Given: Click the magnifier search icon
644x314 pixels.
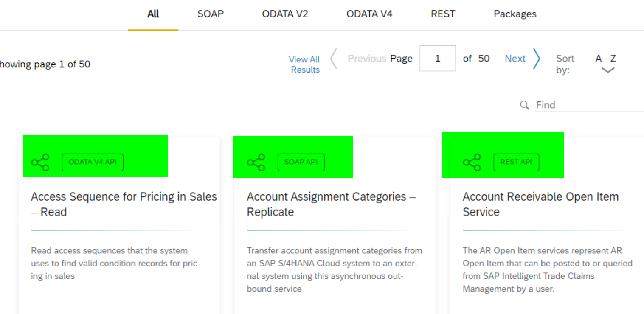Looking at the screenshot, I should [525, 105].
